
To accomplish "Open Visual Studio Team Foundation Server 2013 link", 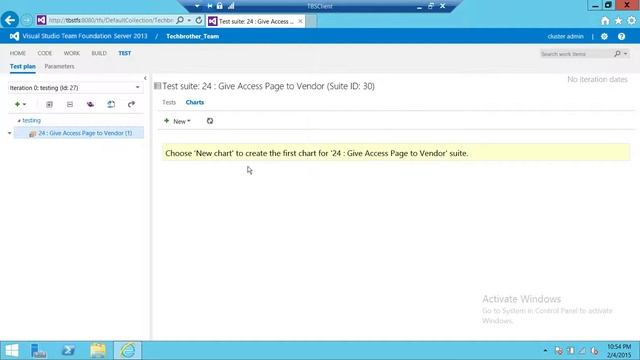I will 84,36.
